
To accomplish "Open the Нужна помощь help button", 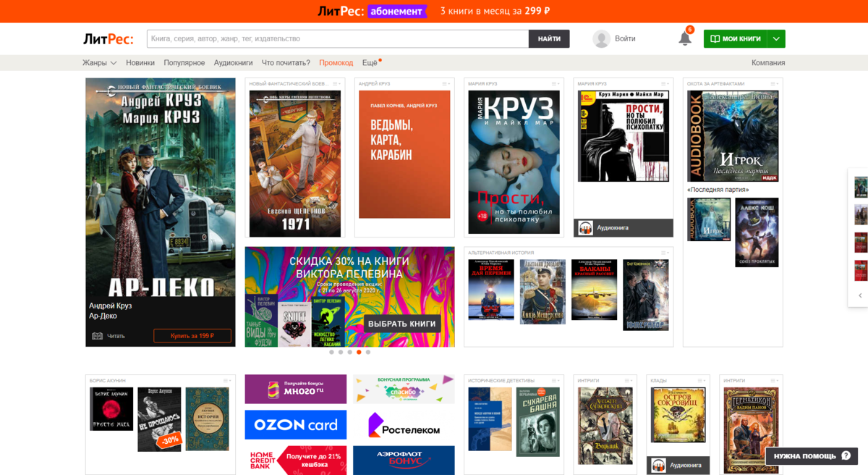I will click(812, 456).
